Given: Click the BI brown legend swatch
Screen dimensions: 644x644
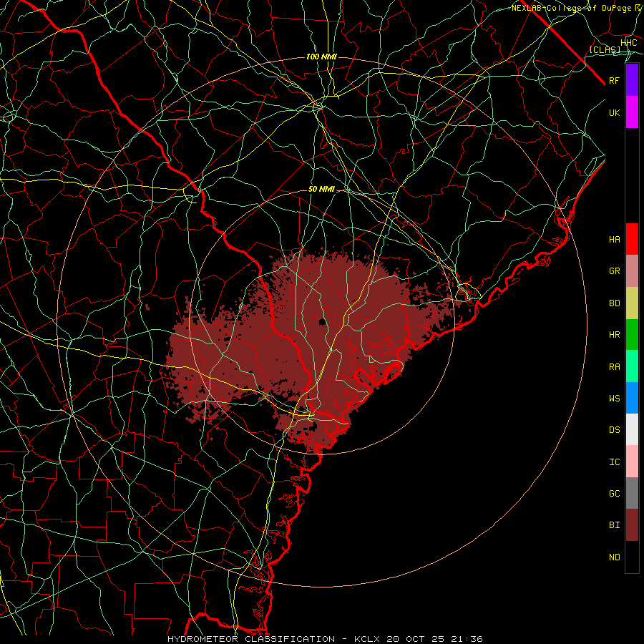Looking at the screenshot, I should pyautogui.click(x=632, y=525).
